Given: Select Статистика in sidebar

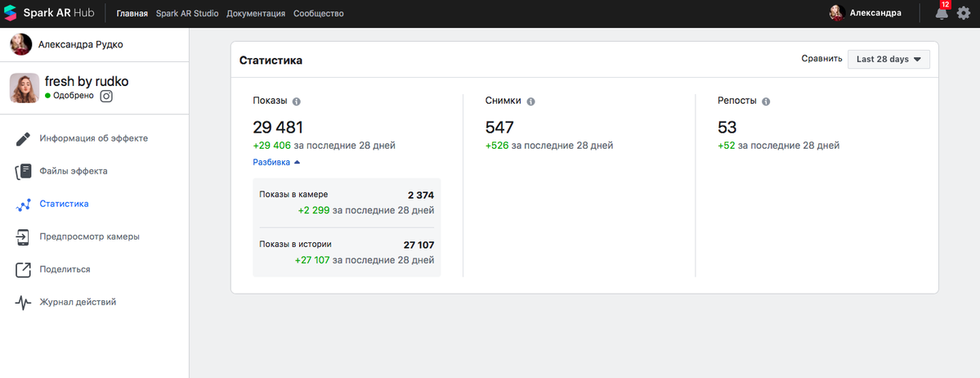Looking at the screenshot, I should 64,204.
